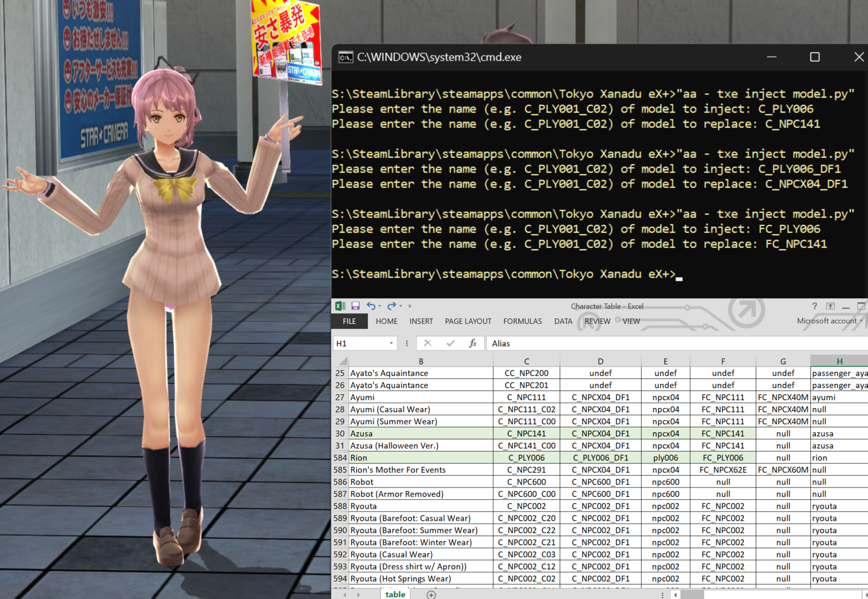868x599 pixels.
Task: Click the cmd.exe title bar icon
Action: 346,57
